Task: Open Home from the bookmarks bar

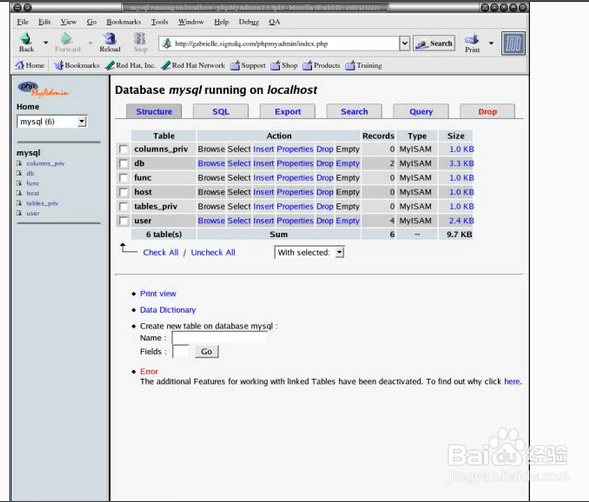Action: pos(30,65)
